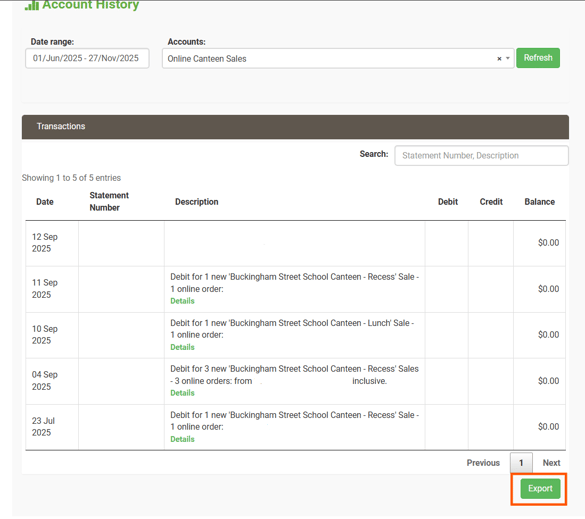
Task: Go to Next page of transactions
Action: tap(551, 463)
